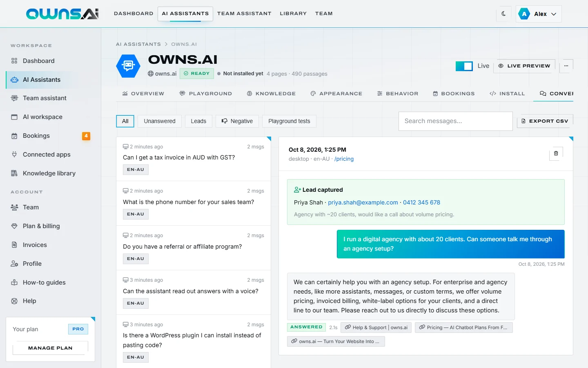Screen dimensions: 588x368
Task: Select the All conversations filter
Action: tap(125, 121)
